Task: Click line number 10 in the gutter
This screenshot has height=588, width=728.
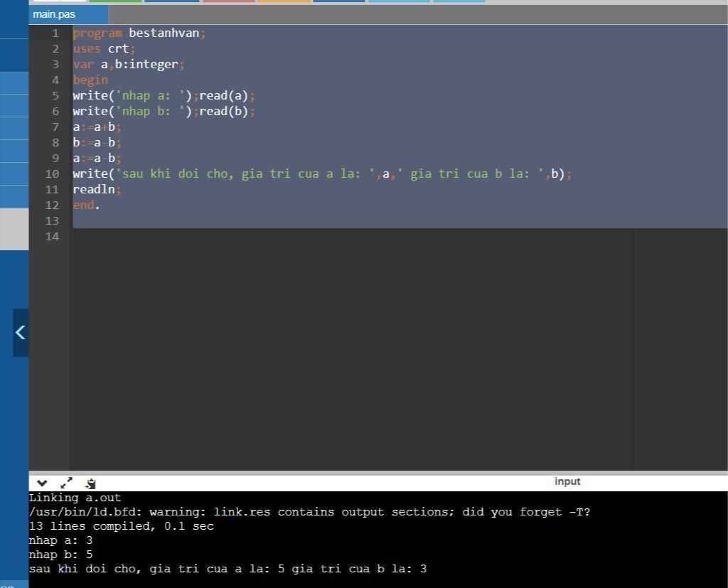Action: point(52,173)
